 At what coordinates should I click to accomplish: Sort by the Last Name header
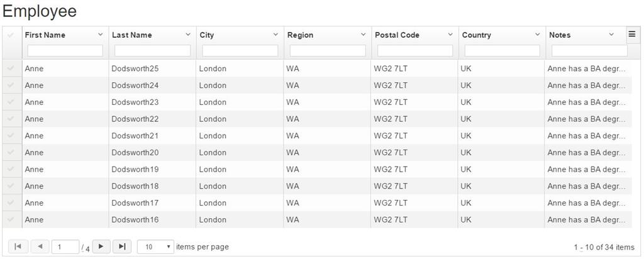pyautogui.click(x=132, y=35)
